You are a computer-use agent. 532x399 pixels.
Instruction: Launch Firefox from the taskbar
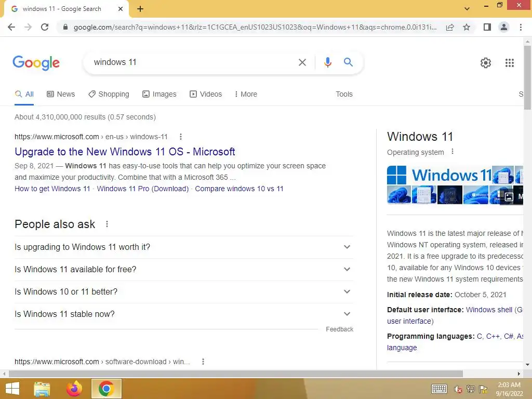74,389
